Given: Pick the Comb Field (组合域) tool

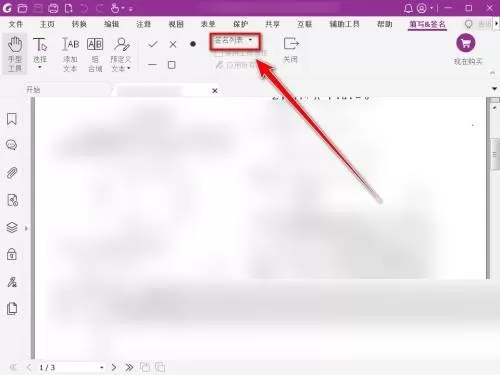Looking at the screenshot, I should (95, 54).
